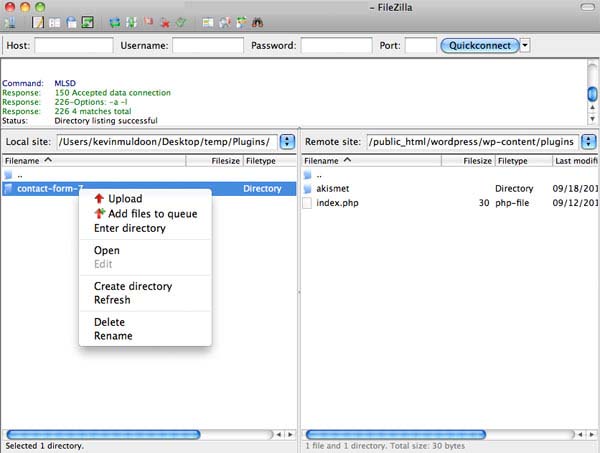Screen dimensions: 600x453
Task: Click the message log vertical scrollbar thumb
Action: [592, 94]
